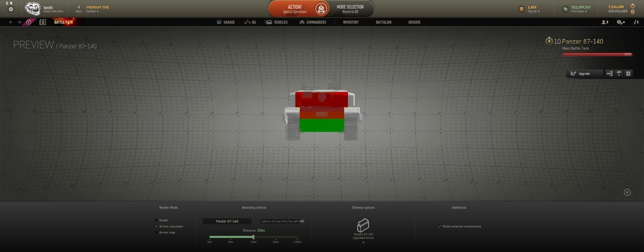Screen dimensions: 644x252
Task: Click the hammer icon beside Upgrade
Action: [619, 74]
